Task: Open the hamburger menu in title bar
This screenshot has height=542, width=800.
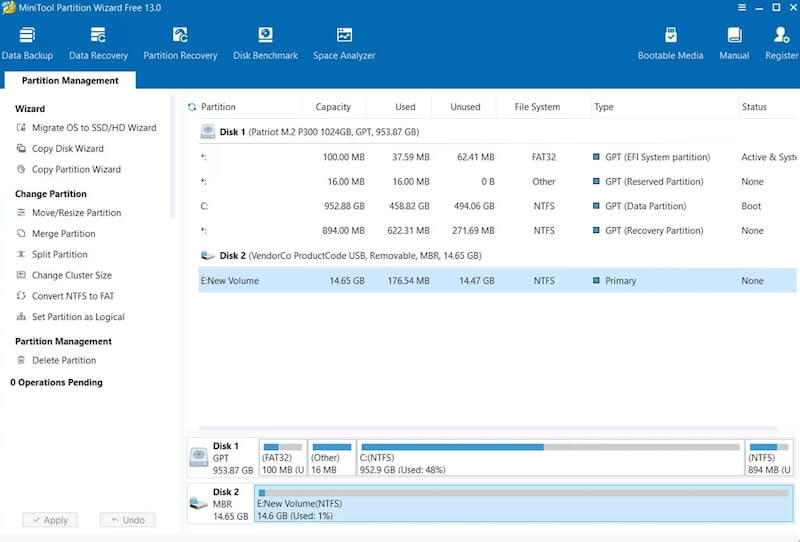Action: coord(741,8)
